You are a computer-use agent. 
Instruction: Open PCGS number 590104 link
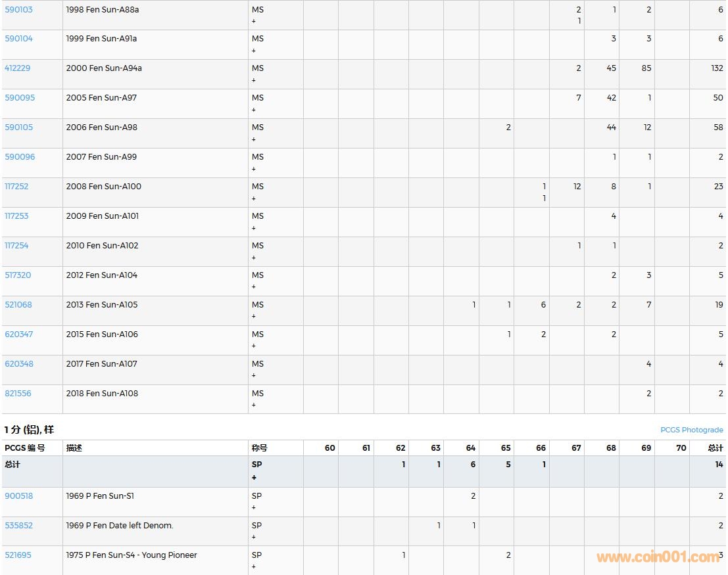coord(18,39)
